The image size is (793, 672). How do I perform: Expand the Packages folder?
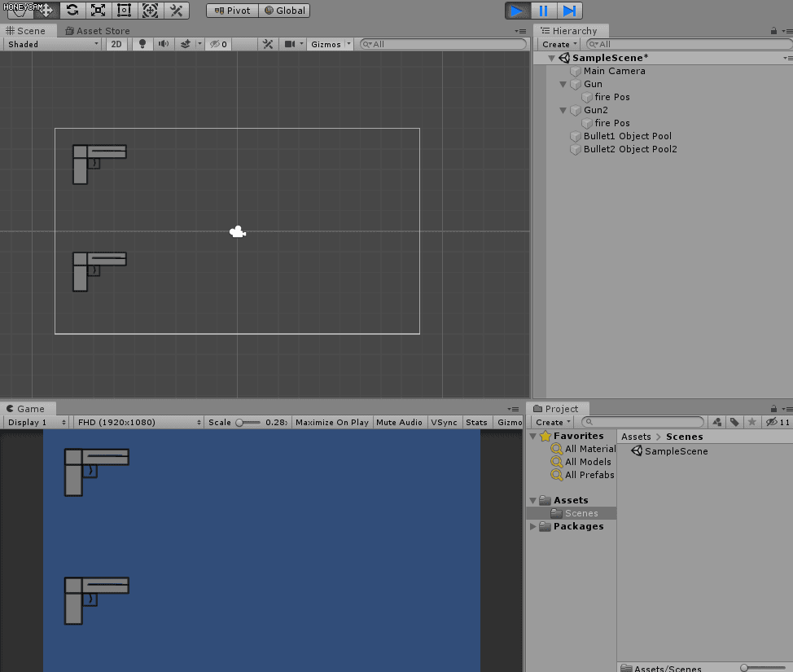pos(532,526)
